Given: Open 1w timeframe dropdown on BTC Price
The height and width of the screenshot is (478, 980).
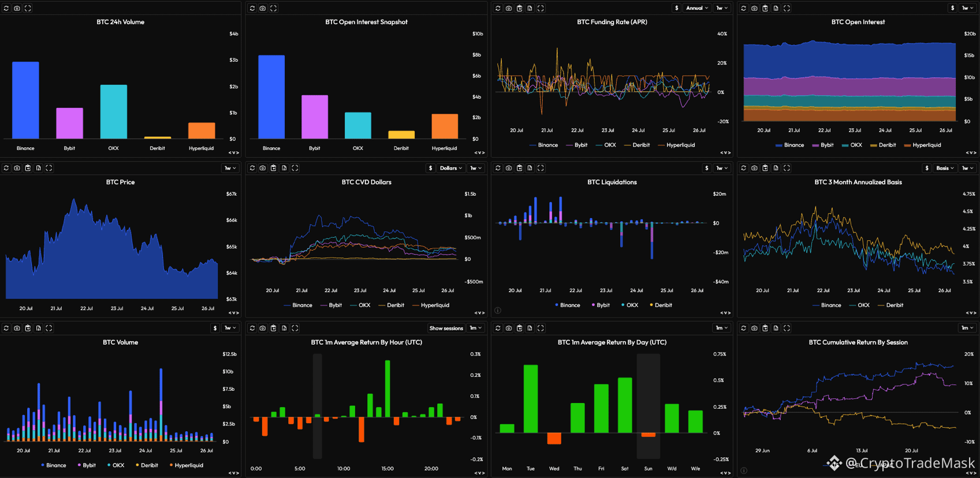Looking at the screenshot, I should 230,168.
